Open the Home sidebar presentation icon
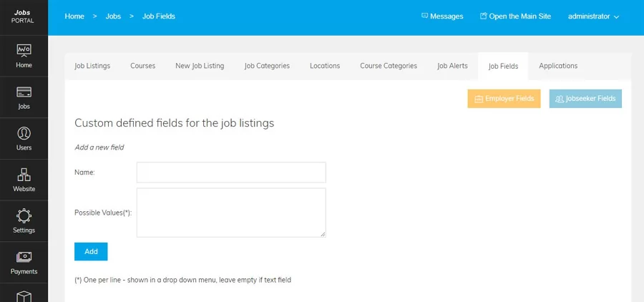This screenshot has height=302, width=644. tap(24, 51)
